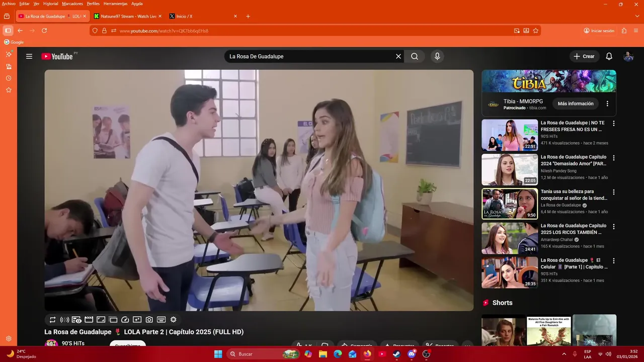Image resolution: width=644 pixels, height=362 pixels.
Task: Toggle the browser sidebar button
Action: pyautogui.click(x=8, y=31)
